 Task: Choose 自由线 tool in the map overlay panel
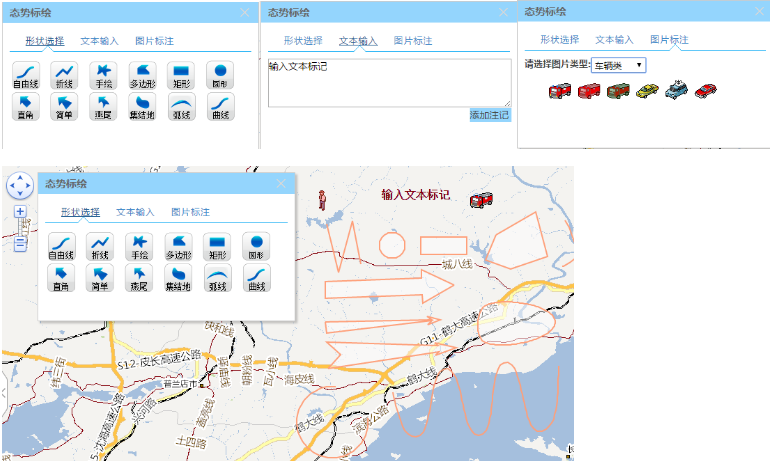click(x=61, y=246)
